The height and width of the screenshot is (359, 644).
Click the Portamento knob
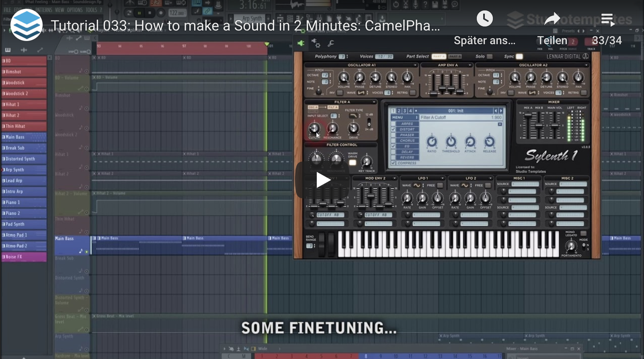(571, 246)
